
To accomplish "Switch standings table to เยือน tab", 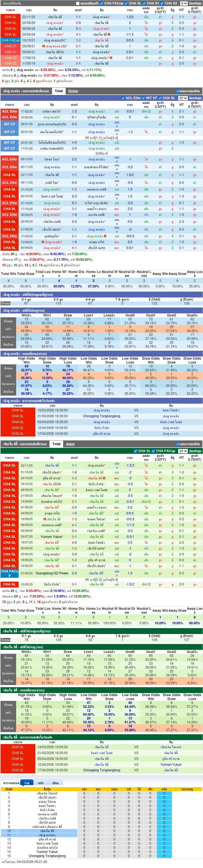I will click(56, 783).
